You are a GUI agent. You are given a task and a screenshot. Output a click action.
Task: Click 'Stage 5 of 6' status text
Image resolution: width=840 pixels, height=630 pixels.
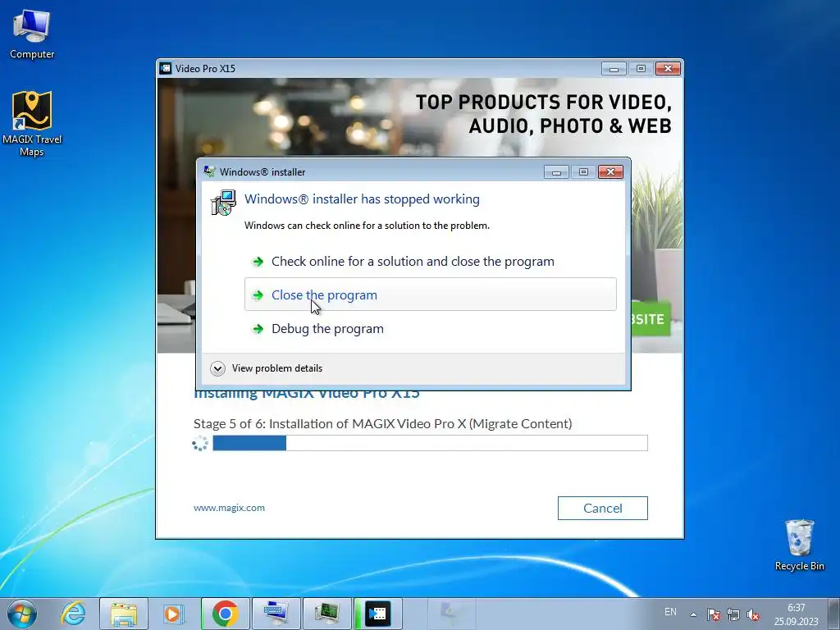pos(382,424)
